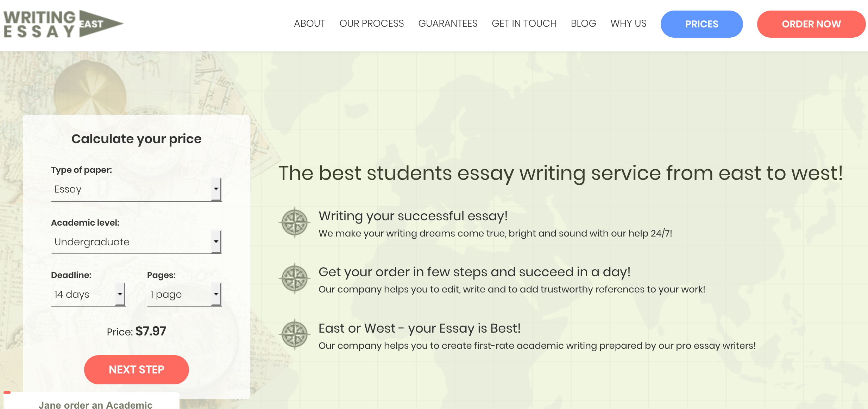Open the ABOUT menu item
Viewport: 868px width, 409px height.
(309, 24)
